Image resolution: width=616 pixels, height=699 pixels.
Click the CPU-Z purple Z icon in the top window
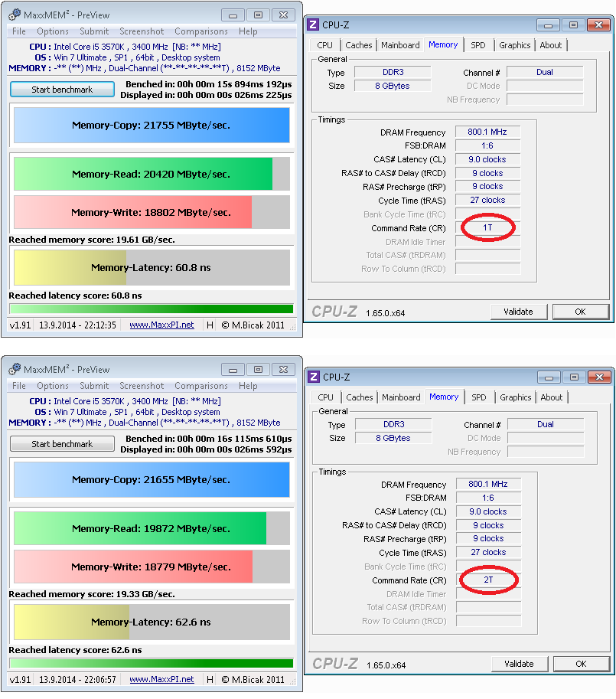[314, 24]
